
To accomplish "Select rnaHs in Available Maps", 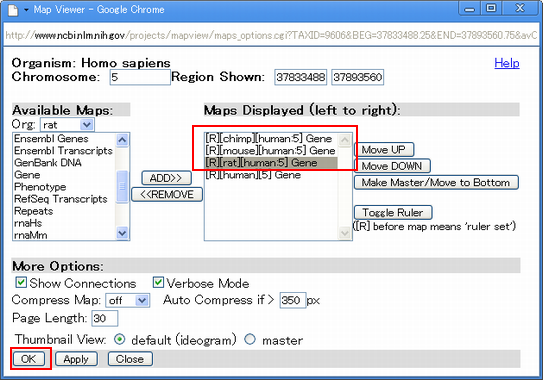I will click(x=28, y=223).
